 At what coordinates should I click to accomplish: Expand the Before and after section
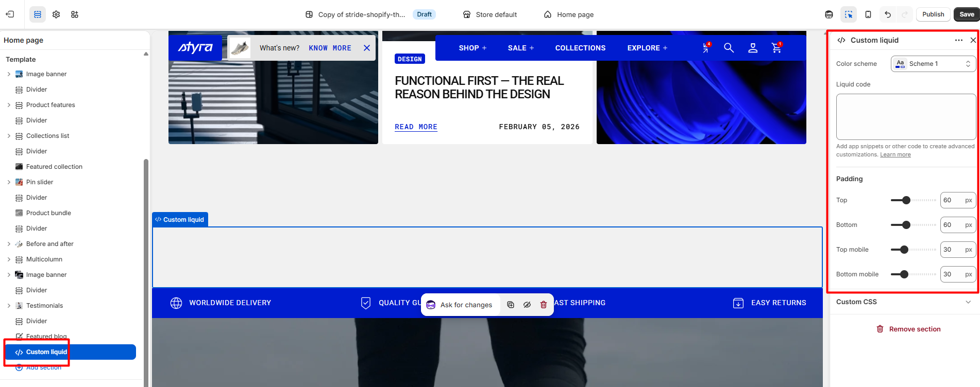(x=9, y=244)
